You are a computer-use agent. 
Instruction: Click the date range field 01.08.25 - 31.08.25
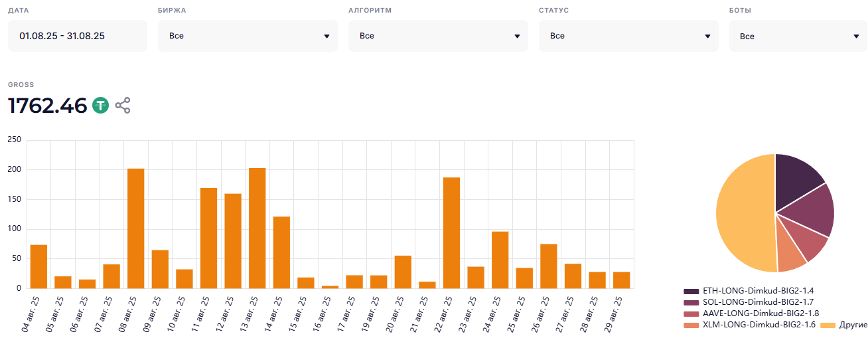click(78, 36)
